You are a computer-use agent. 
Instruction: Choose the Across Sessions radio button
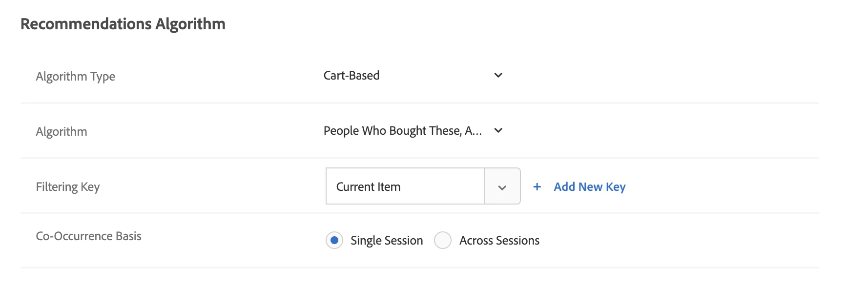(x=443, y=240)
